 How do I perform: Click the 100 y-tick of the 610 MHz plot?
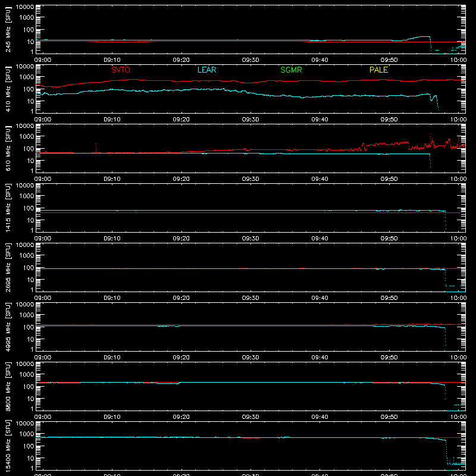click(29, 149)
